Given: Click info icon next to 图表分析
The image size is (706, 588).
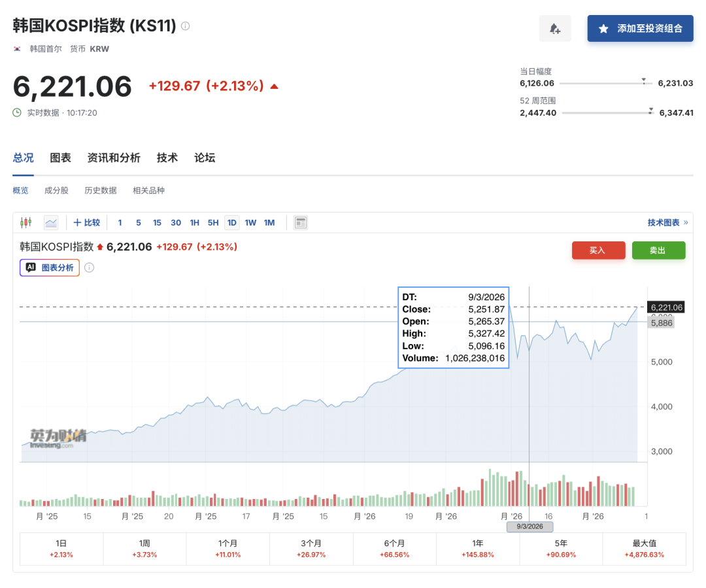Looking at the screenshot, I should point(90,268).
